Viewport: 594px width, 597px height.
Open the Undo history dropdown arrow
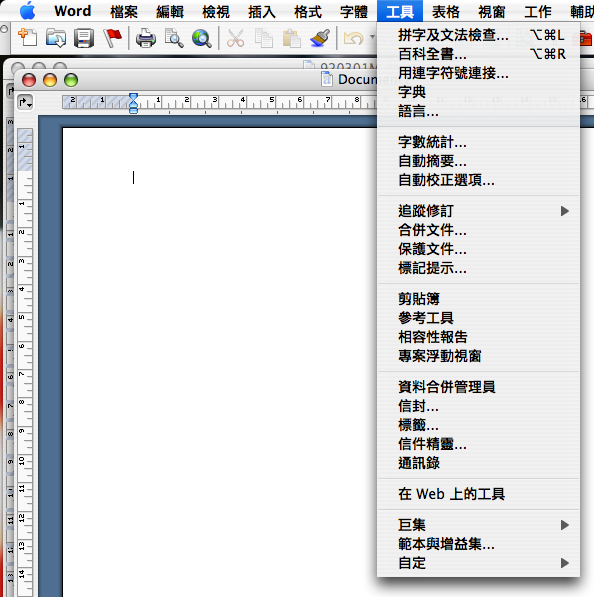pos(372,37)
